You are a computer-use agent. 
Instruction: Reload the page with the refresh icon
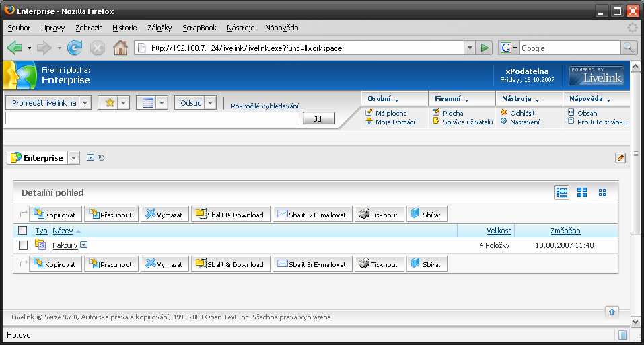(75, 48)
